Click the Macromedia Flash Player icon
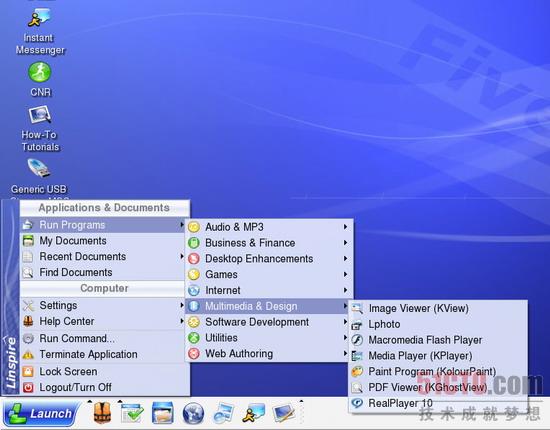This screenshot has height=430, width=550. [357, 340]
